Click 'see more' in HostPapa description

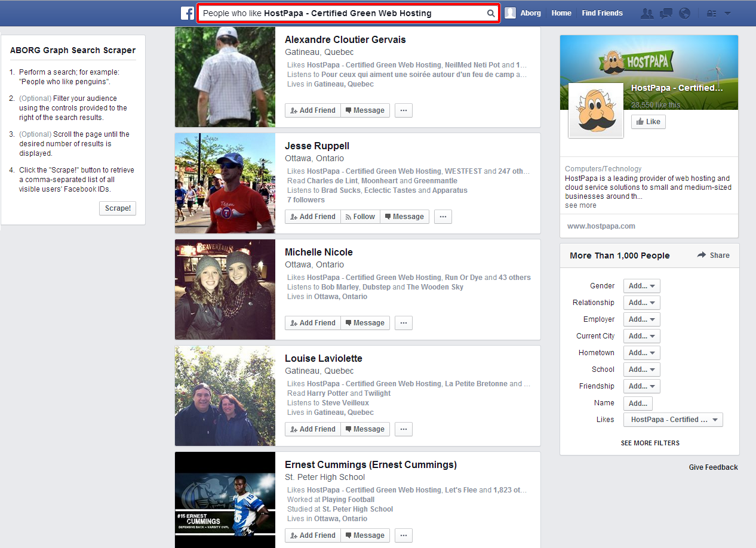(x=580, y=205)
